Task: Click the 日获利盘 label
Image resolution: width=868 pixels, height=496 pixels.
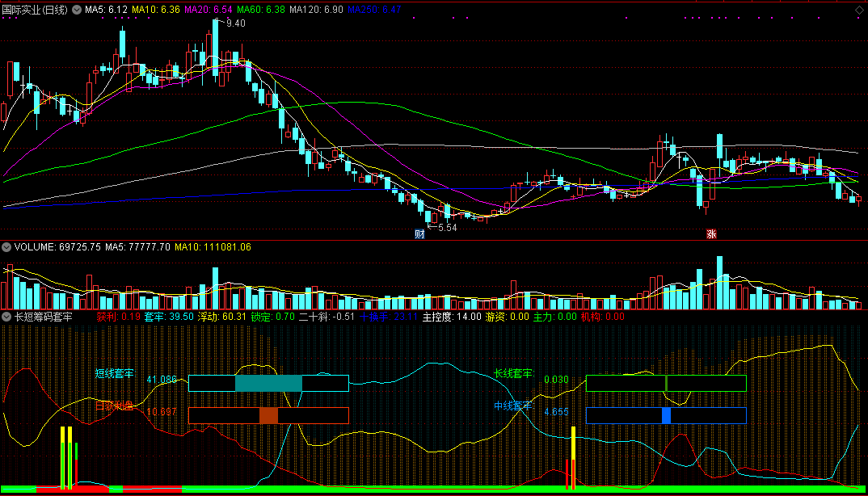Action: [x=114, y=406]
